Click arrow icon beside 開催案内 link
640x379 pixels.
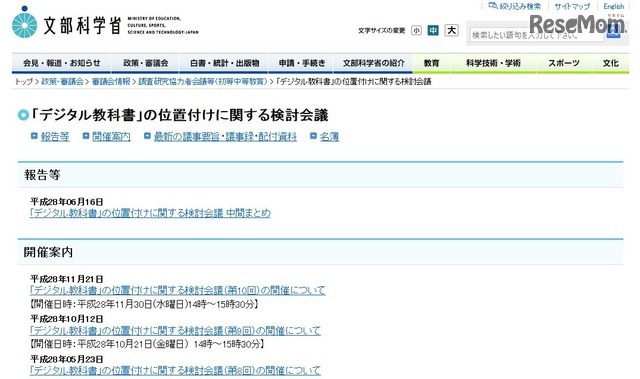click(x=86, y=136)
